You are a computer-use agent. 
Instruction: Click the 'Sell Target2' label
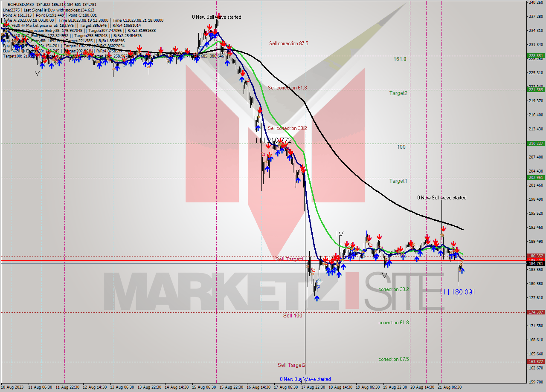(291, 365)
